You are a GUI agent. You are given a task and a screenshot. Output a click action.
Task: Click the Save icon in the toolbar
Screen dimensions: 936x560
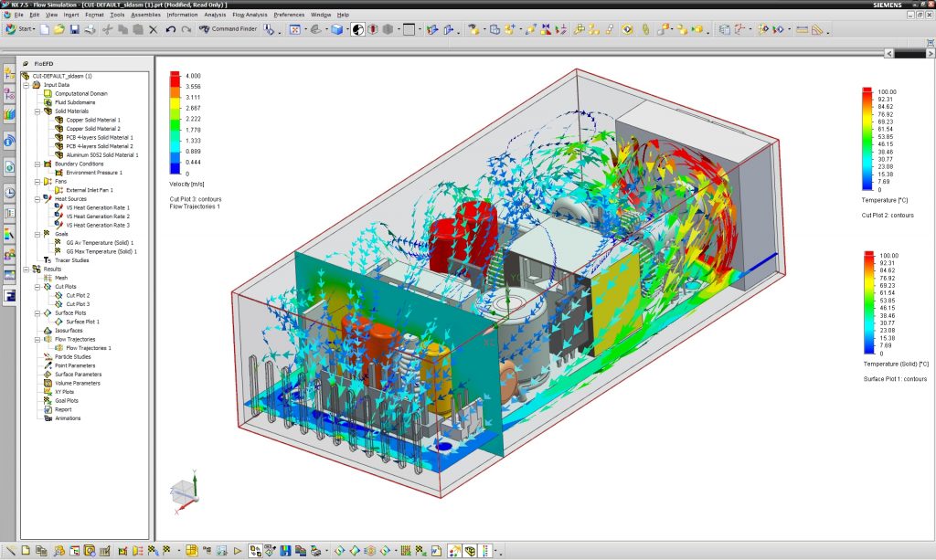pos(73,29)
